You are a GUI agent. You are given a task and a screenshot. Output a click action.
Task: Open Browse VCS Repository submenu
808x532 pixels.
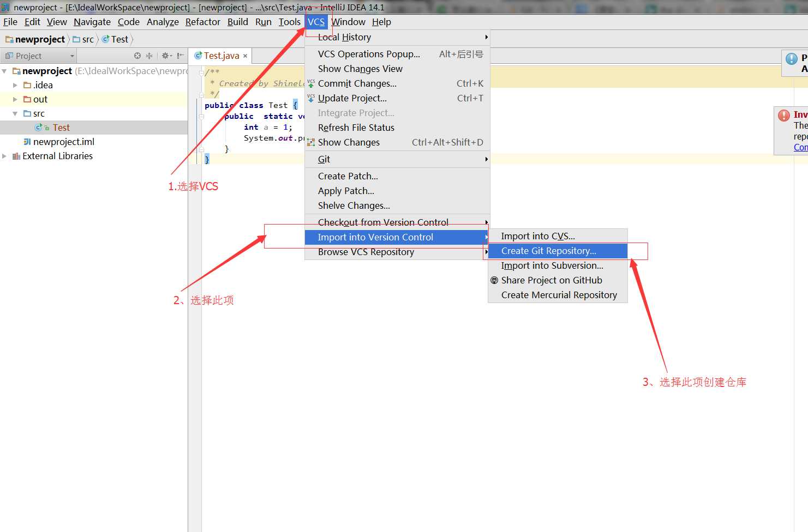pos(397,252)
